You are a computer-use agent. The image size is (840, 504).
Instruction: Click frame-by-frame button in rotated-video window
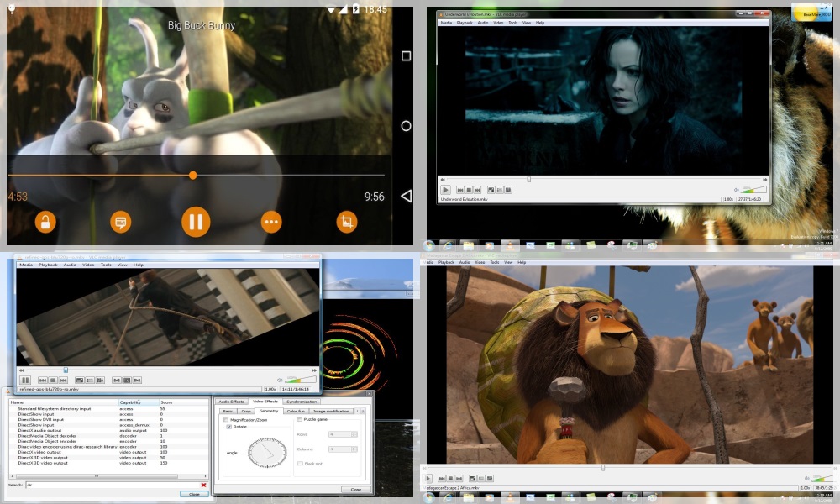137,380
